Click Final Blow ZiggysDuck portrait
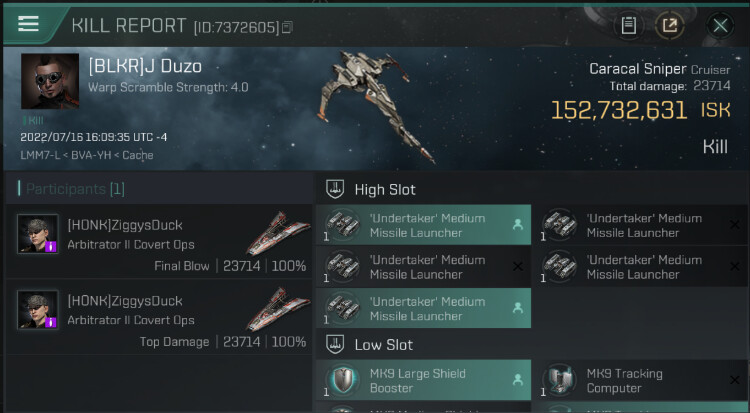The image size is (750, 413). [x=36, y=234]
